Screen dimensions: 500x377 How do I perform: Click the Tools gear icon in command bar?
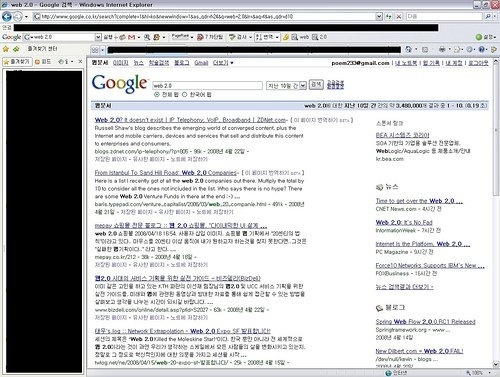(x=469, y=50)
